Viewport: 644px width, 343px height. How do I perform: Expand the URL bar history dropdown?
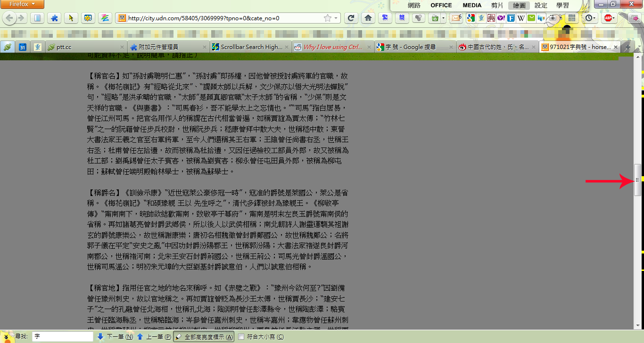tap(336, 18)
